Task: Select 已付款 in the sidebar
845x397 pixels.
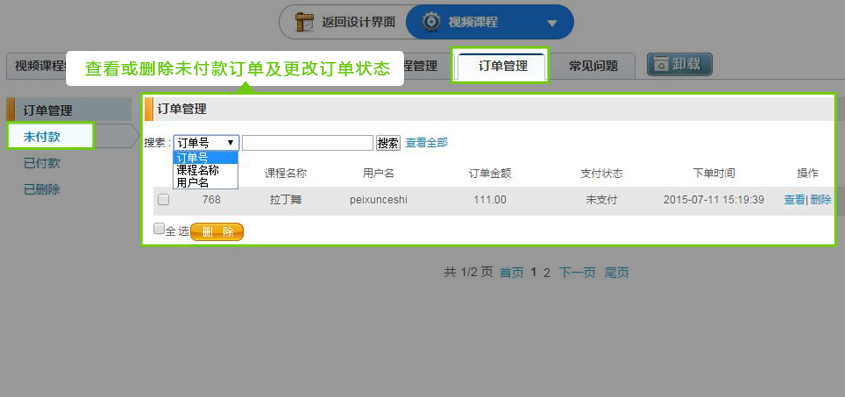Action: coord(42,163)
